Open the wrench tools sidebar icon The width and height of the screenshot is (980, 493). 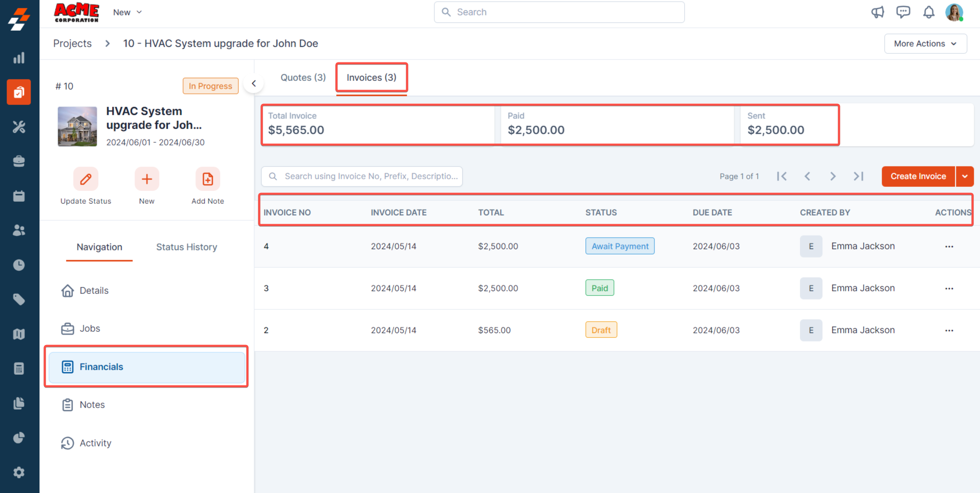click(x=19, y=127)
